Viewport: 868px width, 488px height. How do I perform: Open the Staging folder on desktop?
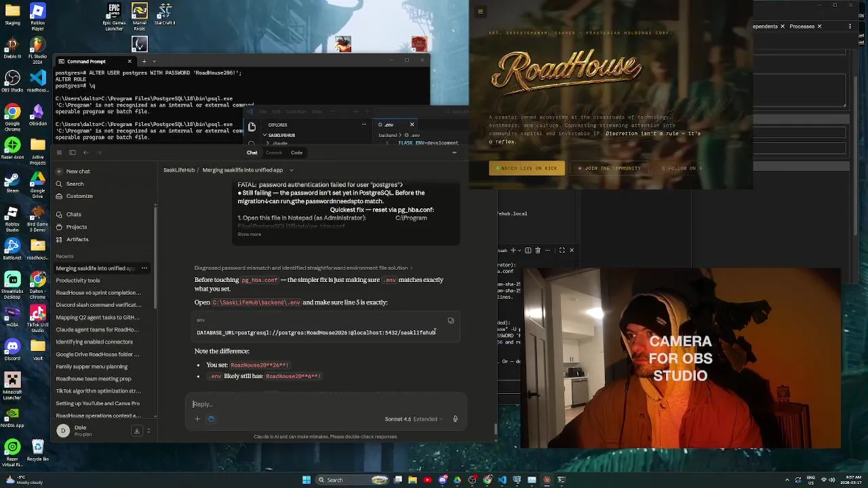coord(12,15)
